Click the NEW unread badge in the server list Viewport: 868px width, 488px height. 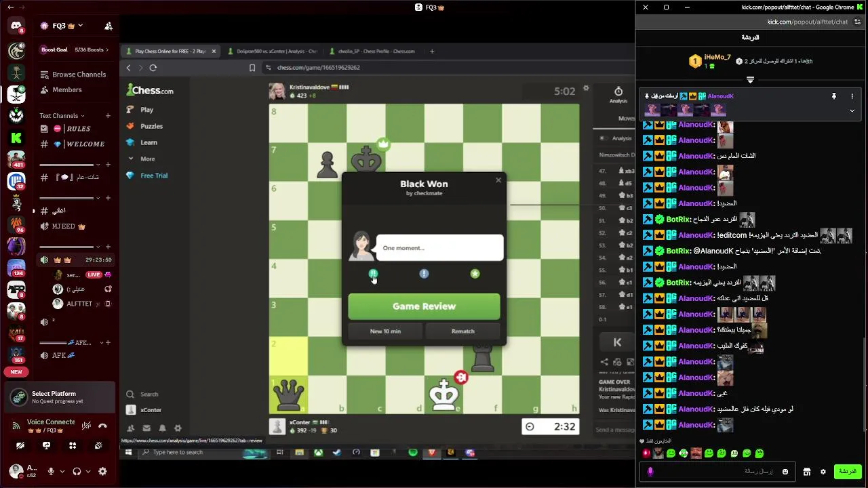pyautogui.click(x=16, y=371)
